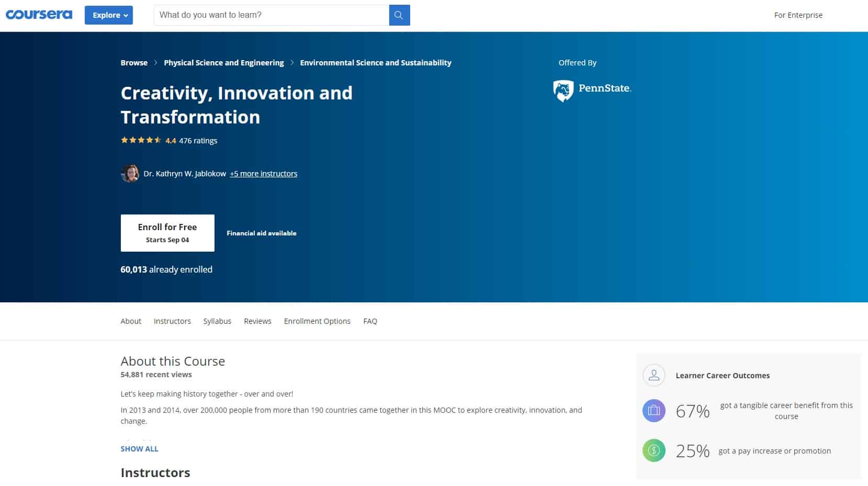The image size is (868, 486).
Task: Click Dr. Kathryn W. Jablokow's avatar photo
Action: (x=130, y=174)
